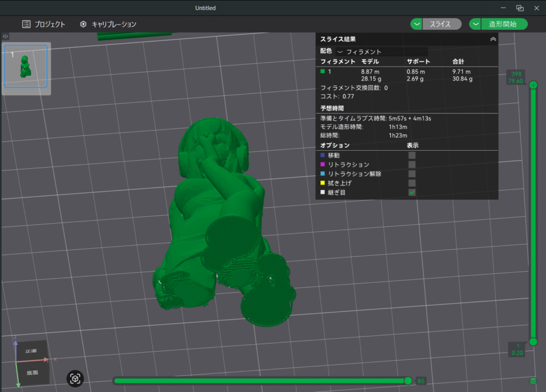Image resolution: width=546 pixels, height=392 pixels.
Task: Click the フィラメント交換回数: 0 line
Action: pyautogui.click(x=354, y=88)
